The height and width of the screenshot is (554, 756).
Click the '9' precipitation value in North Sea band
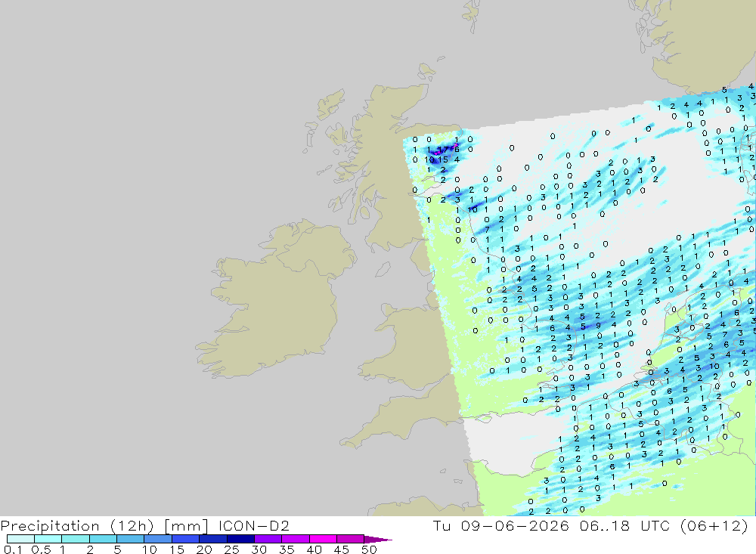pos(598,326)
